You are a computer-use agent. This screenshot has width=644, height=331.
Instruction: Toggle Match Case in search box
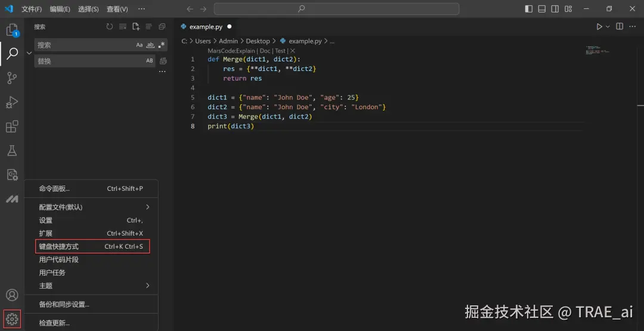(140, 45)
